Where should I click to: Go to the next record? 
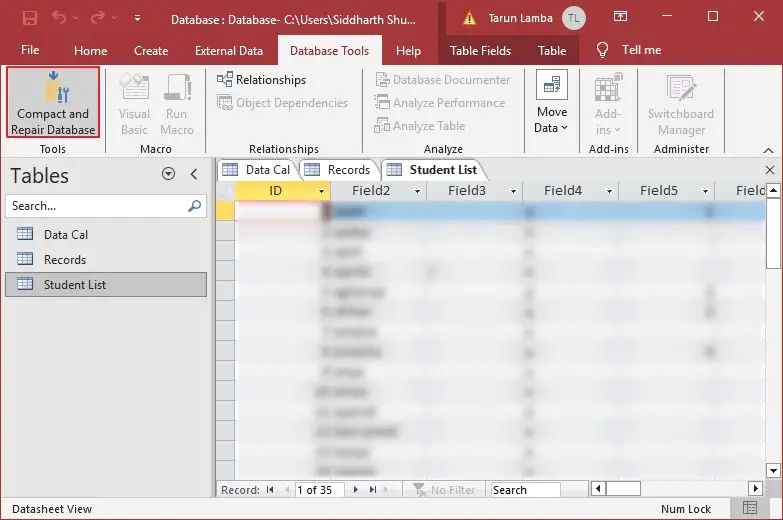[x=356, y=490]
